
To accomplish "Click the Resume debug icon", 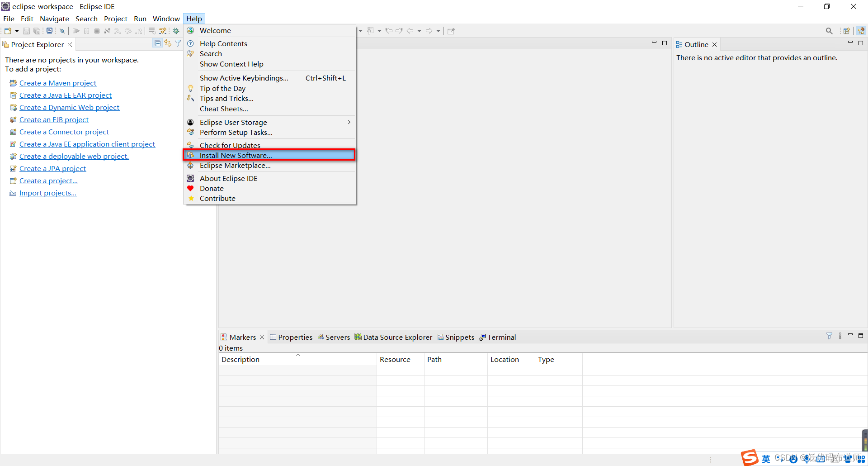I will pyautogui.click(x=76, y=31).
